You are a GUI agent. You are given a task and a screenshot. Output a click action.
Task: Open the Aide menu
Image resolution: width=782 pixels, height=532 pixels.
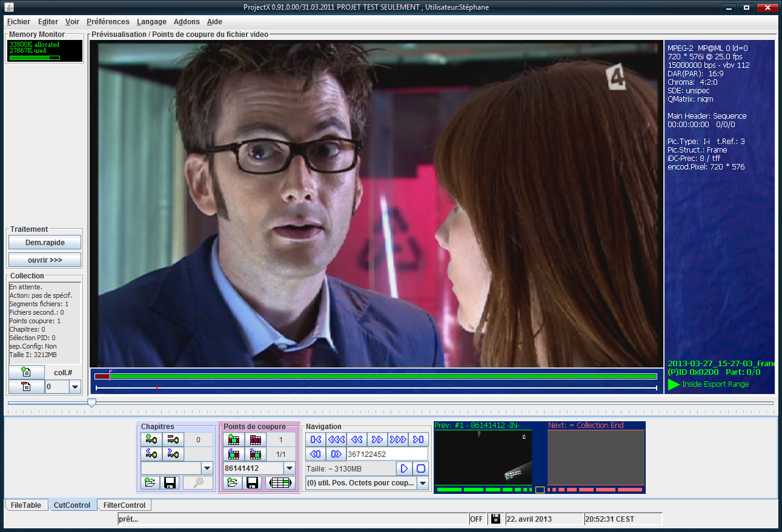click(x=214, y=22)
